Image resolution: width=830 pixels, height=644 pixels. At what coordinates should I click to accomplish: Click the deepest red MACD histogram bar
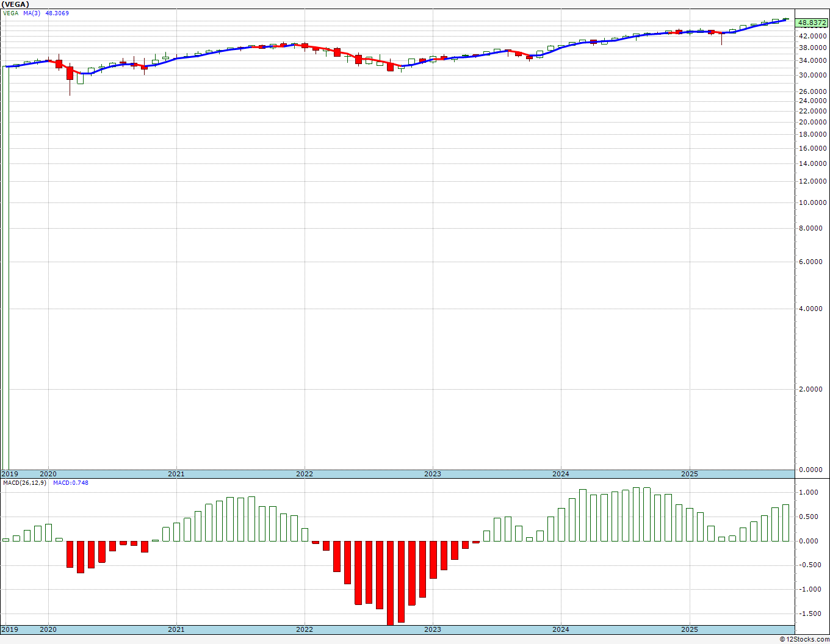point(390,583)
